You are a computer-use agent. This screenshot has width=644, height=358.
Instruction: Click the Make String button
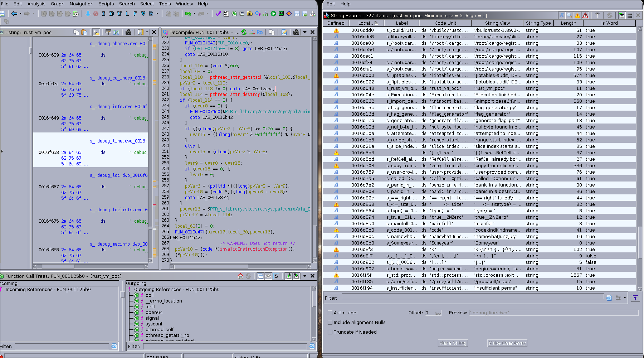(453, 343)
